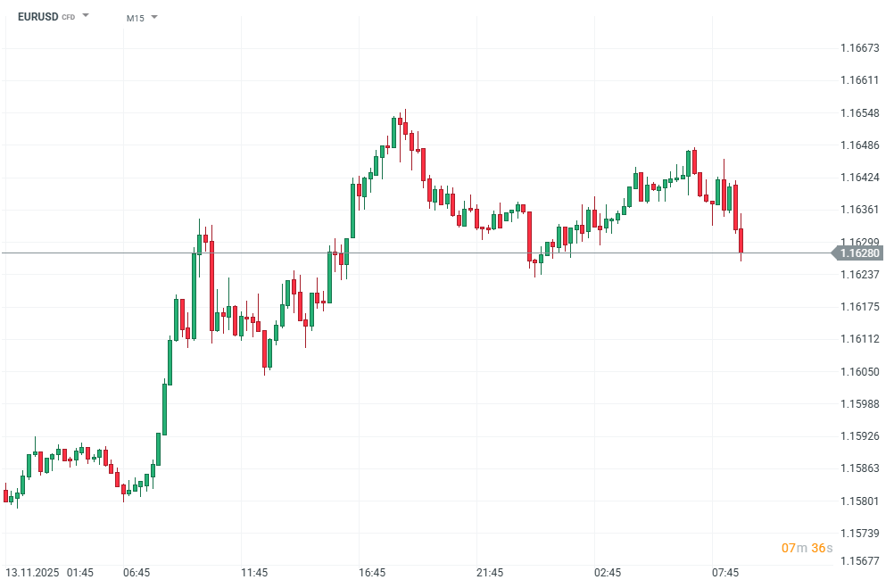894x588 pixels.
Task: Open the EURUSD symbol dropdown arrow
Action: (86, 16)
